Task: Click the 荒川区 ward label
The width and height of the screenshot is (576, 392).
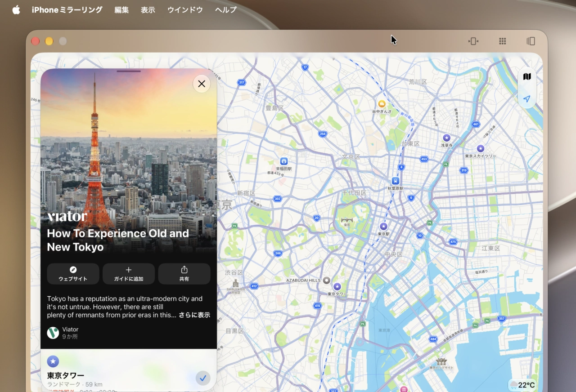Action: (x=418, y=82)
